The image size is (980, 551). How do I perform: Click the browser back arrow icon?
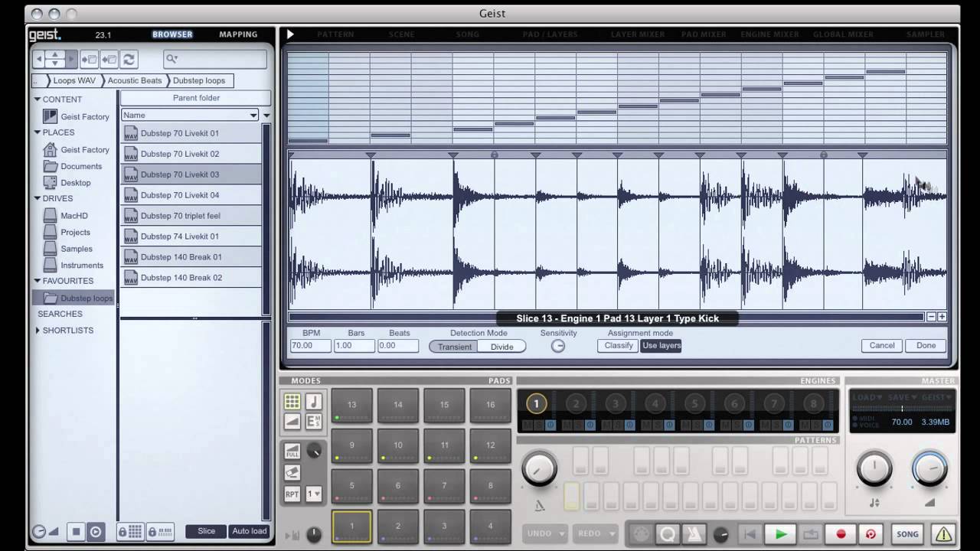(x=39, y=59)
